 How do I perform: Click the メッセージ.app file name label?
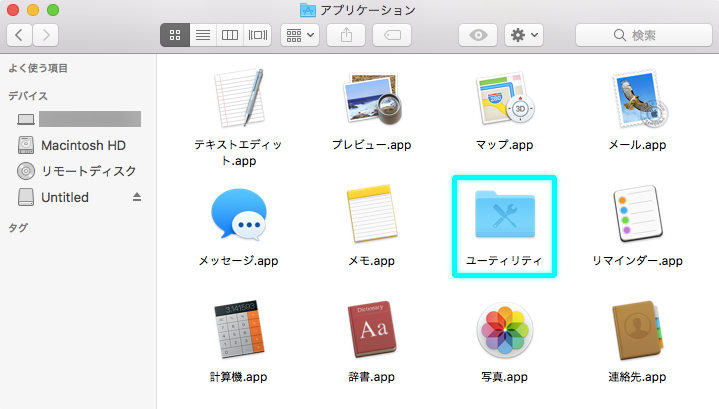click(238, 261)
